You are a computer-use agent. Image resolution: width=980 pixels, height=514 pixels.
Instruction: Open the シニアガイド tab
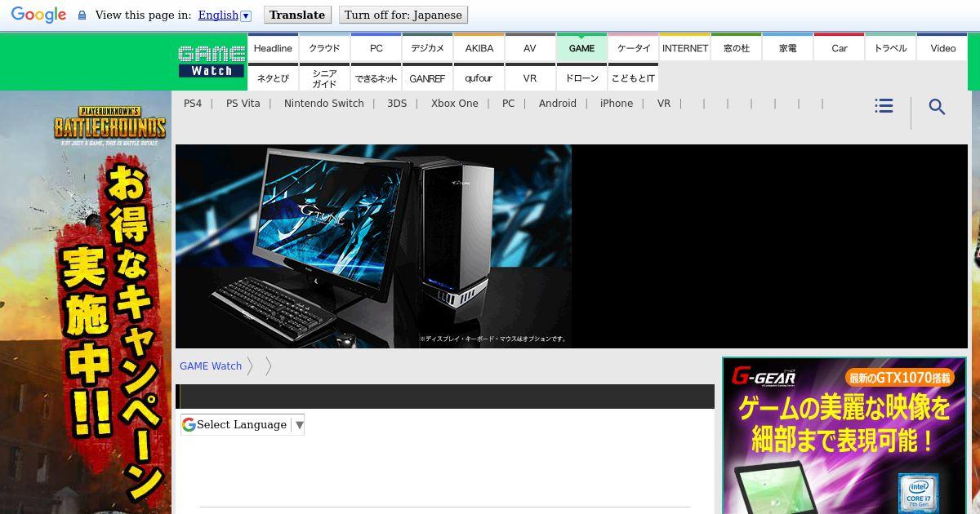click(324, 78)
